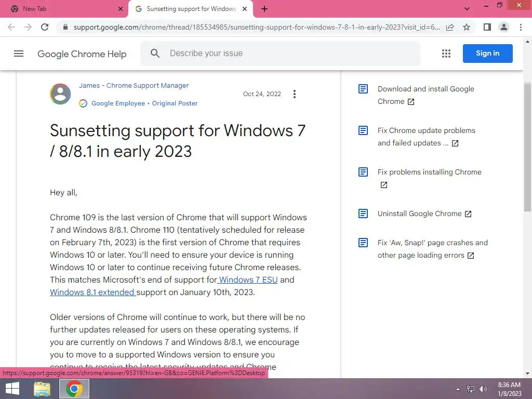Open the hamburger main menu
This screenshot has height=399, width=532.
point(19,54)
